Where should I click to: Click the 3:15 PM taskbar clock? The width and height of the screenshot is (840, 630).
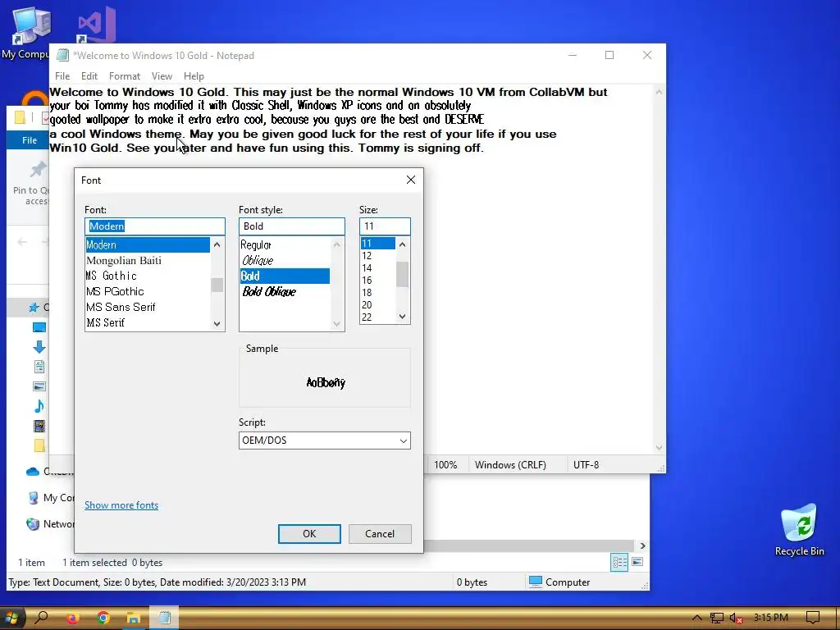pos(770,618)
